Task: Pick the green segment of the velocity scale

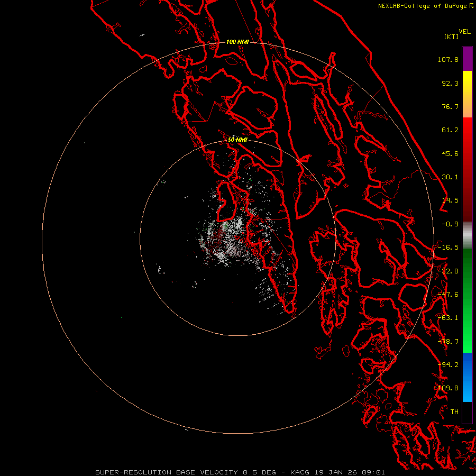Action: tap(467, 300)
